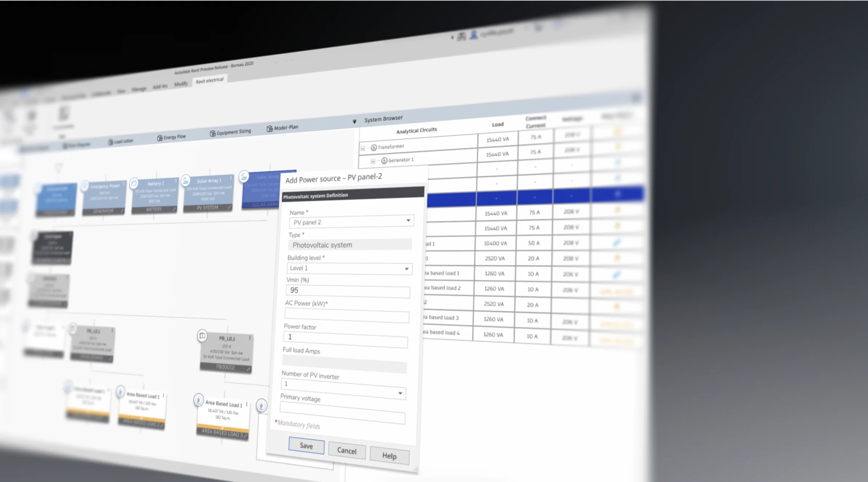This screenshot has height=482, width=868.
Task: Click the Transformer circuit icon in System Browser
Action: point(374,147)
